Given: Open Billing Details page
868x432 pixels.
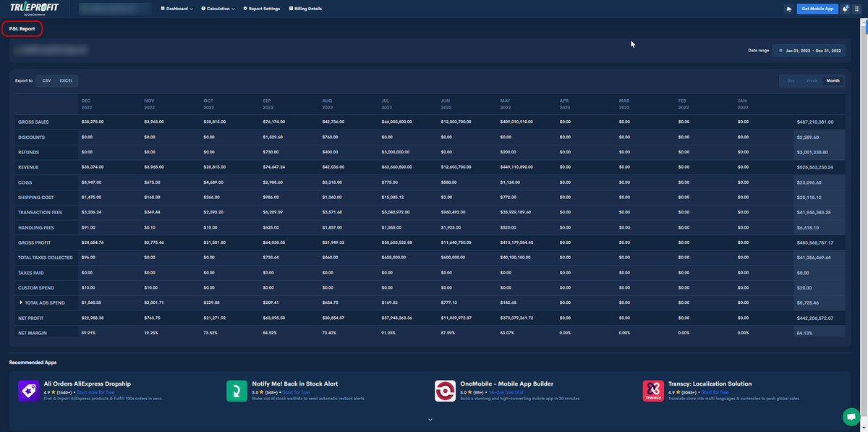Looking at the screenshot, I should tap(305, 9).
